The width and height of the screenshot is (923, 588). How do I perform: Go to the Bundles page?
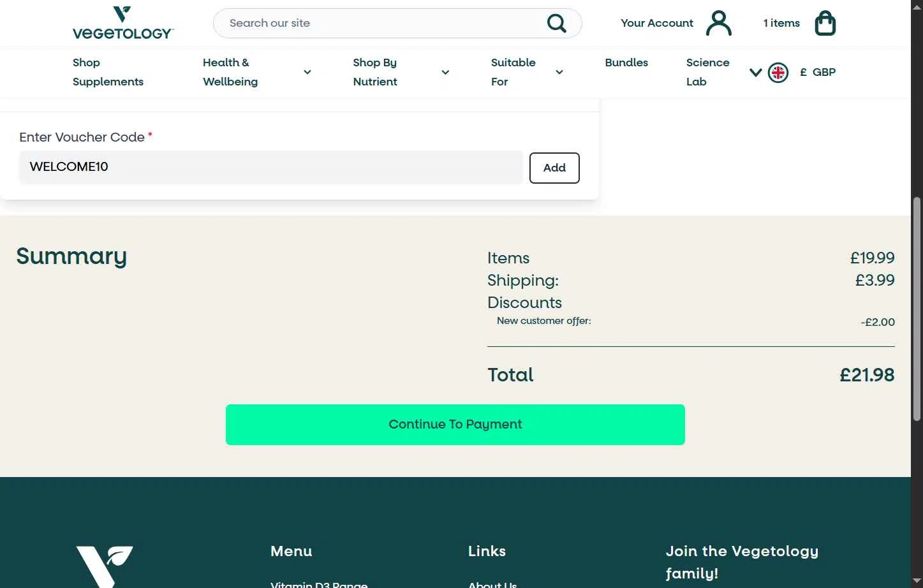(x=626, y=62)
